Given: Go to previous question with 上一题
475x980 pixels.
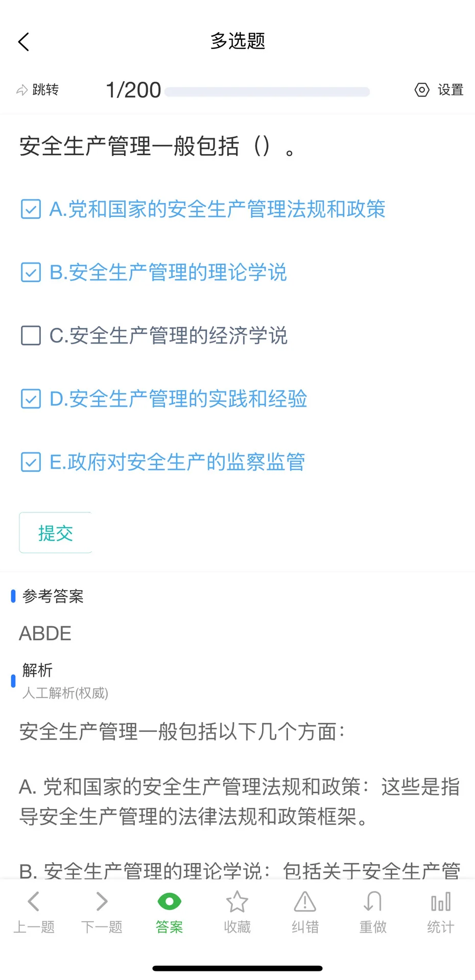Looking at the screenshot, I should pyautogui.click(x=34, y=913).
